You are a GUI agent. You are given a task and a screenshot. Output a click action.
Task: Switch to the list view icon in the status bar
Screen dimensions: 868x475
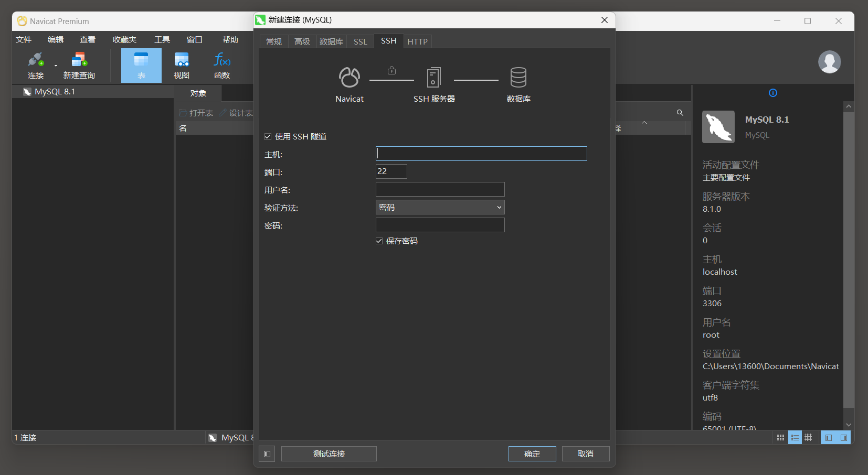click(x=795, y=437)
